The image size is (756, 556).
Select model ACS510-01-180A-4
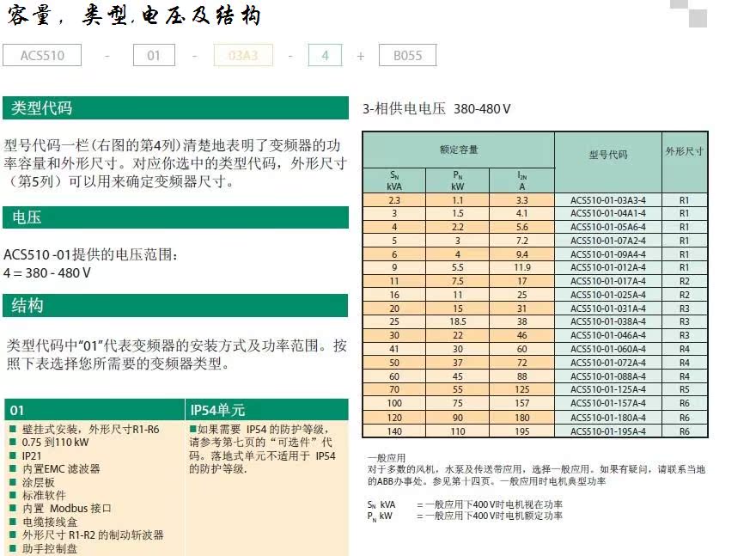(x=608, y=418)
